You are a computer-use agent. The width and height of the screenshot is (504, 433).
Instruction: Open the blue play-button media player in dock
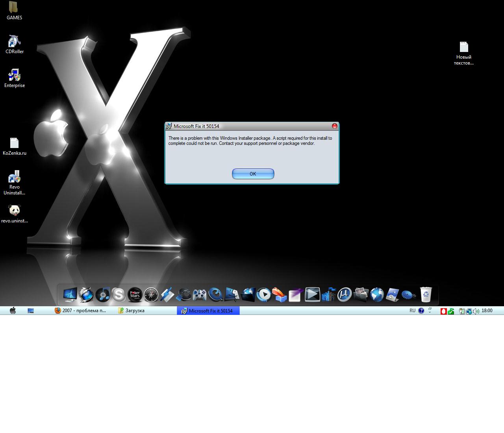point(264,294)
